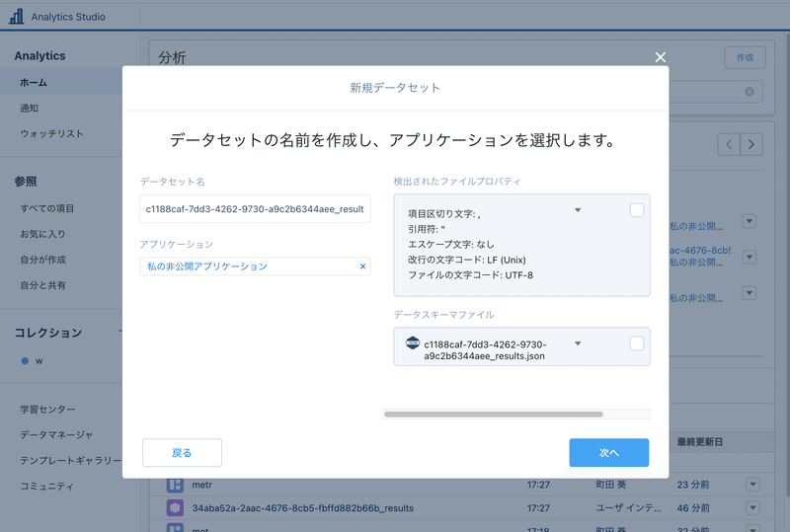Go to the previous page with the left chevron
This screenshot has width=790, height=532.
(729, 144)
